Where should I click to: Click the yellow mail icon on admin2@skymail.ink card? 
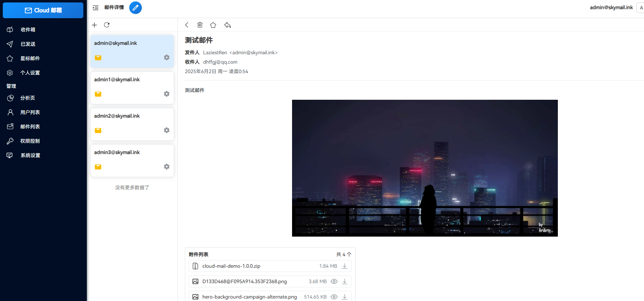tap(98, 130)
